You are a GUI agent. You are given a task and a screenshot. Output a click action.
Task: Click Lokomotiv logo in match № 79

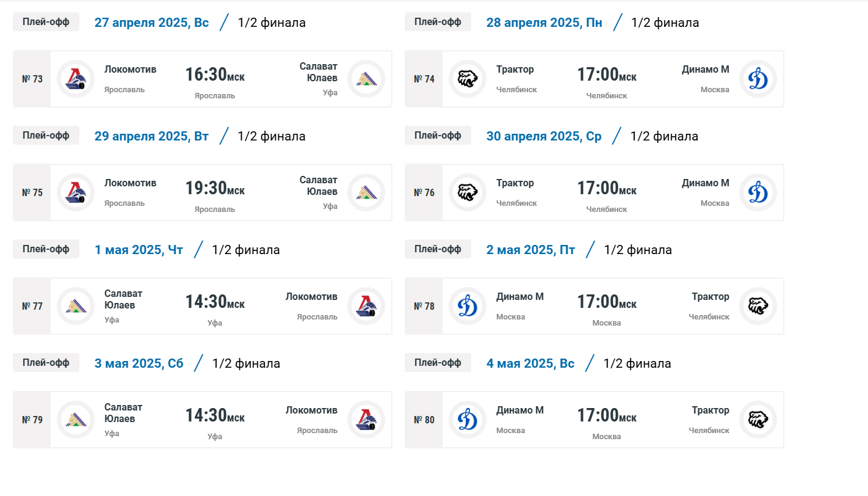click(x=366, y=420)
